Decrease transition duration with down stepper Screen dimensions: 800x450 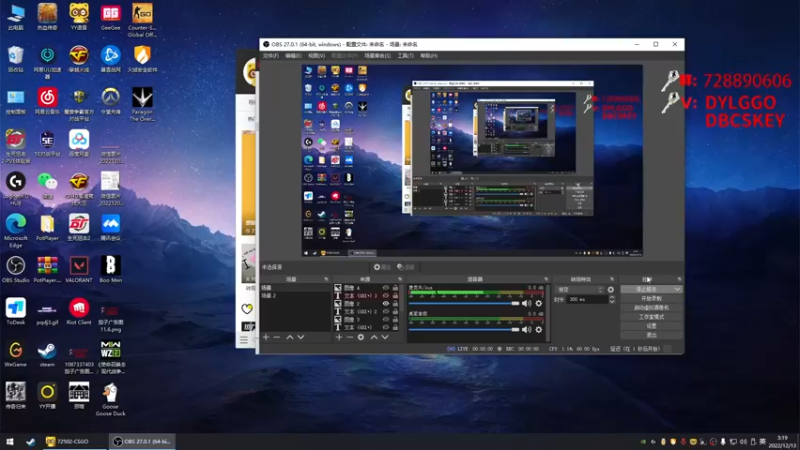[612, 302]
